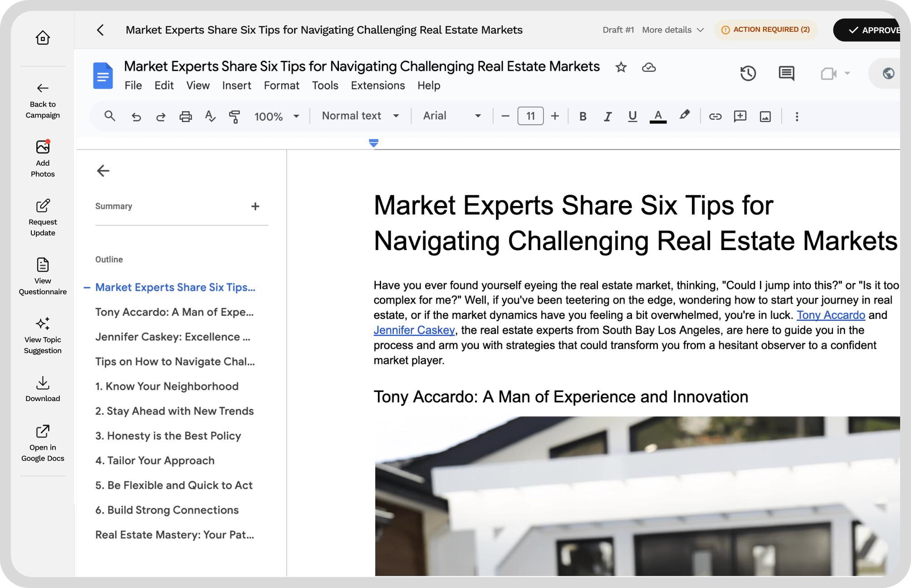Toggle bold formatting
The width and height of the screenshot is (911, 588).
click(583, 117)
